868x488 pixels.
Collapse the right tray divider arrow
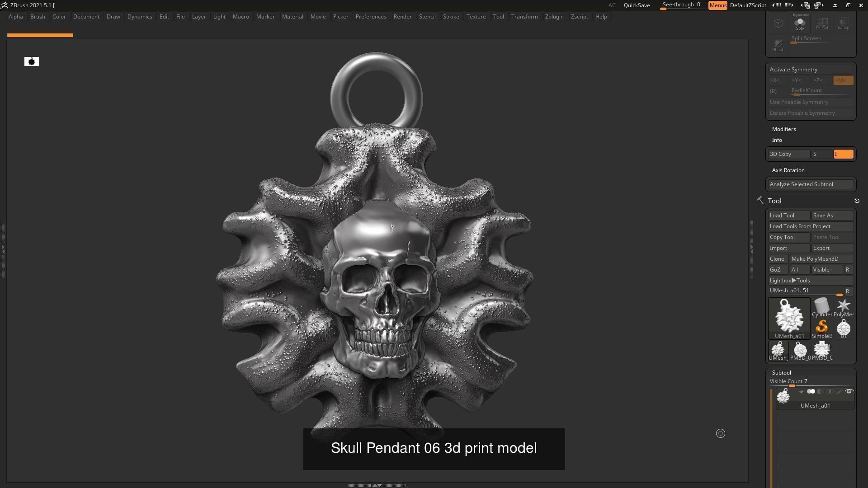click(x=752, y=249)
